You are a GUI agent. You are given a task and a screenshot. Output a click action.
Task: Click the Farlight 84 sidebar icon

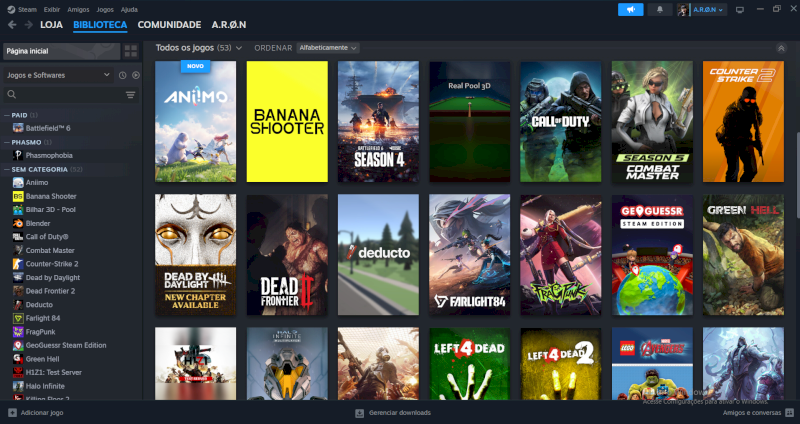[18, 318]
